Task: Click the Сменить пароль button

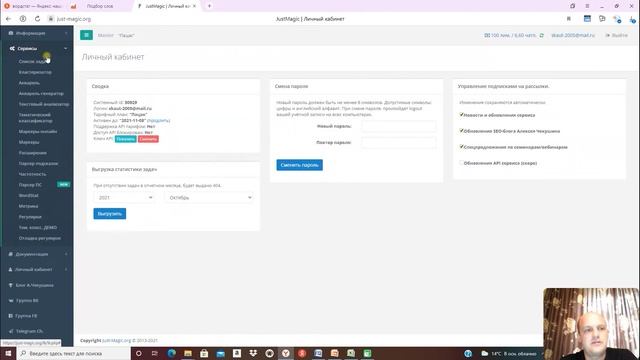Action: 299,165
